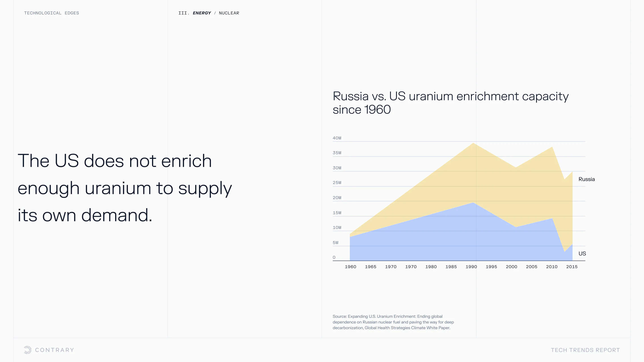Viewport: 644px width, 362px height.
Task: Select the 1990 x-axis year label
Action: click(471, 267)
